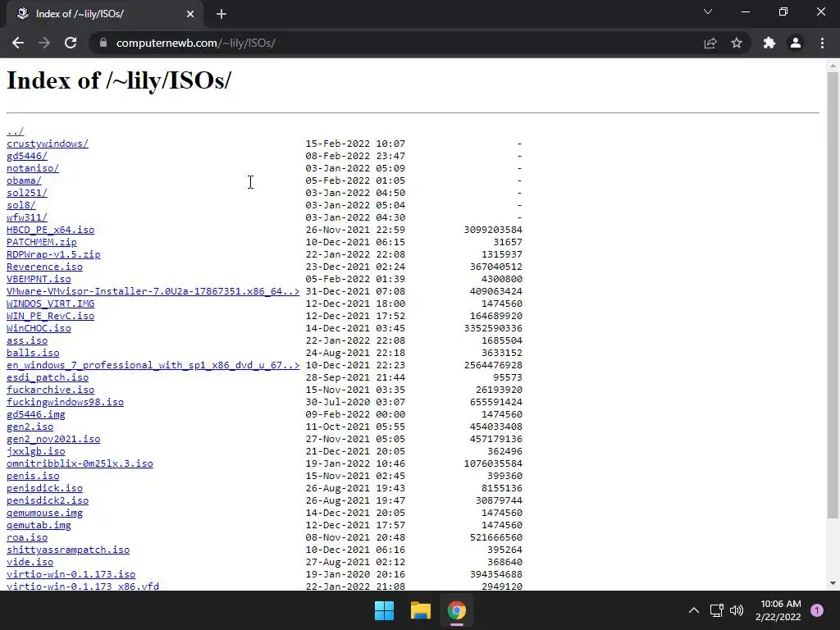The width and height of the screenshot is (840, 630).
Task: Open the Extensions puzzle-piece icon
Action: (769, 43)
